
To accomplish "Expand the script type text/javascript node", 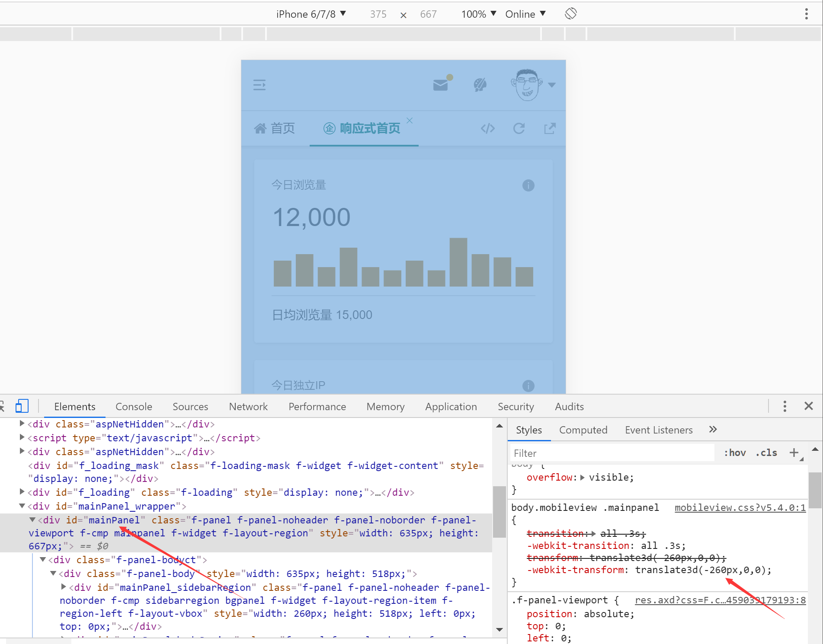I will coord(22,437).
